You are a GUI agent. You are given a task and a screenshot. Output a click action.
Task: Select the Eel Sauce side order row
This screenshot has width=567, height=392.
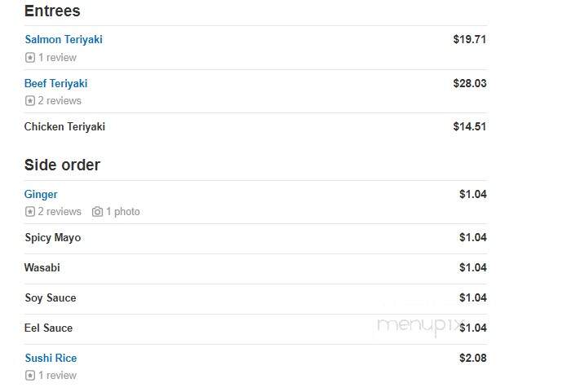255,328
